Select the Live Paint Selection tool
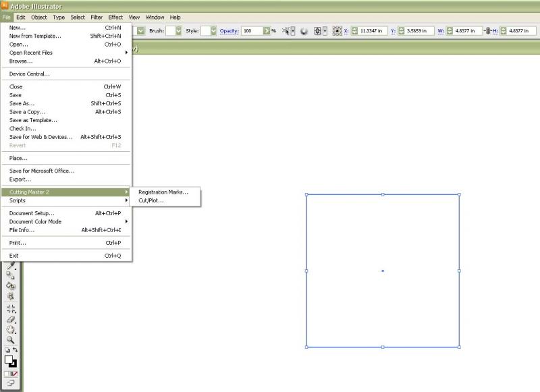The width and height of the screenshot is (540, 392). (11, 296)
